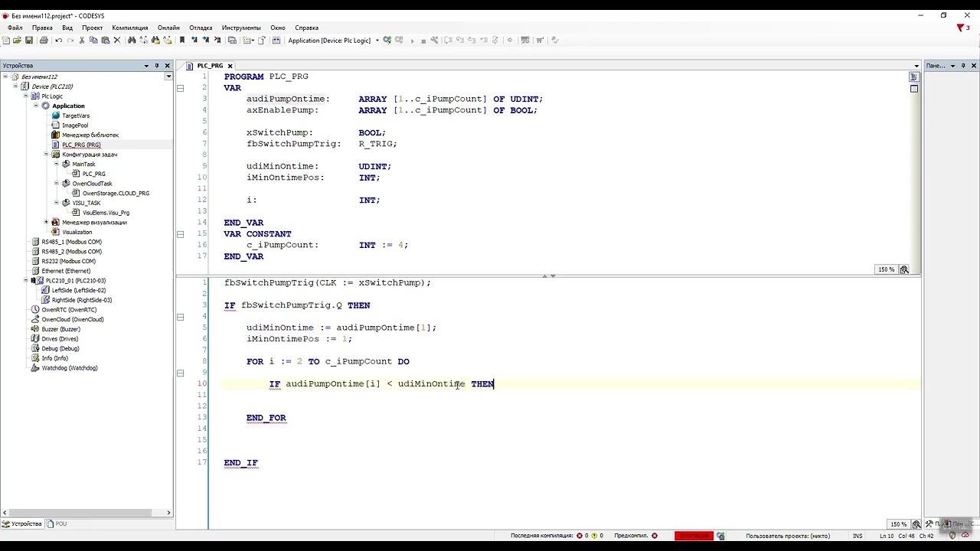Open the Application device selector dropdown
Image resolution: width=980 pixels, height=551 pixels.
pyautogui.click(x=377, y=41)
